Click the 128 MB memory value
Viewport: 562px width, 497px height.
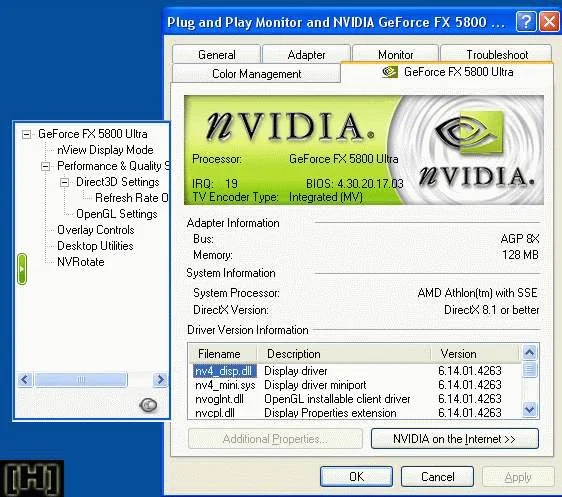pyautogui.click(x=520, y=255)
